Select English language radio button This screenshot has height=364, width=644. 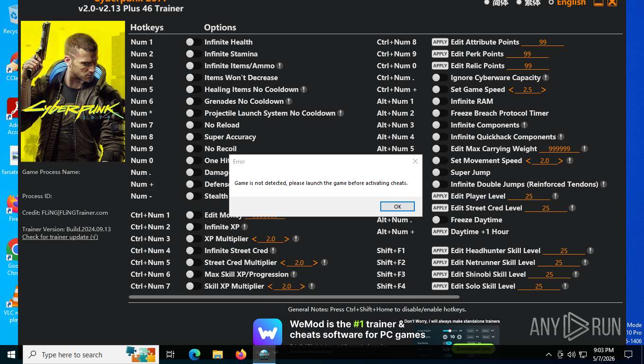551,2
